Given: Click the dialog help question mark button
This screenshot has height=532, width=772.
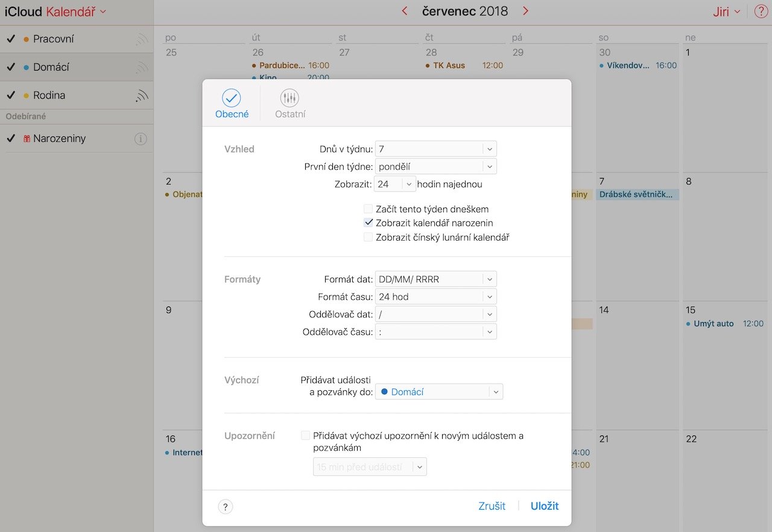Looking at the screenshot, I should pyautogui.click(x=225, y=507).
